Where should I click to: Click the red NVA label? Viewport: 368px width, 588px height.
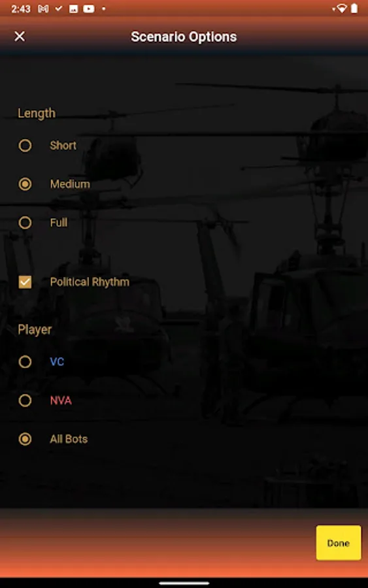coord(61,400)
